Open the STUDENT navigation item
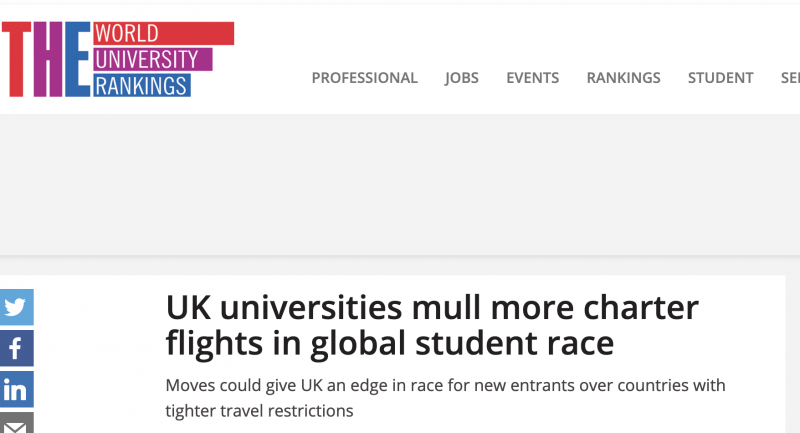The height and width of the screenshot is (433, 800). tap(720, 78)
